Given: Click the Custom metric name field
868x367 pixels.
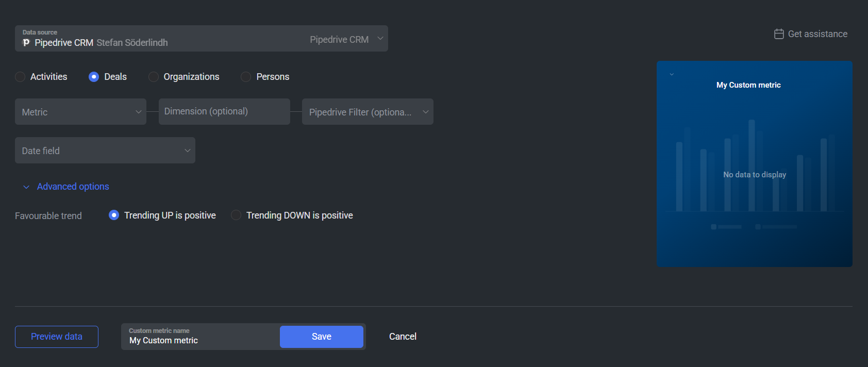Looking at the screenshot, I should (201, 337).
